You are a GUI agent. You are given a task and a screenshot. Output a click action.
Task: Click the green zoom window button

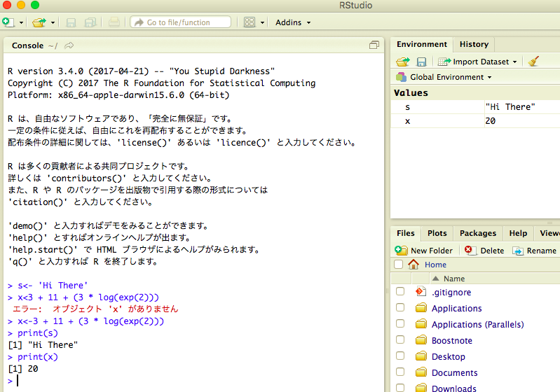click(34, 5)
